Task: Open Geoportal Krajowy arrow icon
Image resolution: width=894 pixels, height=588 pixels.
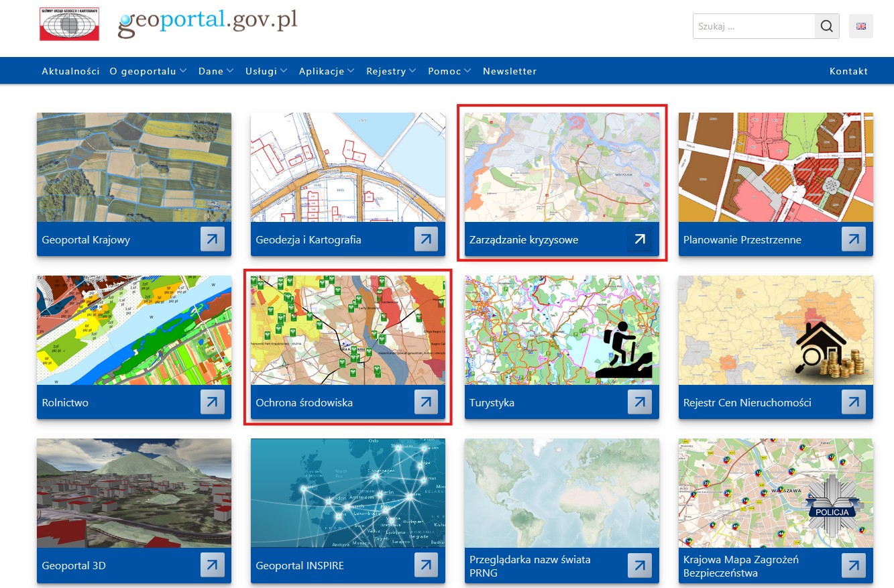Action: (x=212, y=239)
